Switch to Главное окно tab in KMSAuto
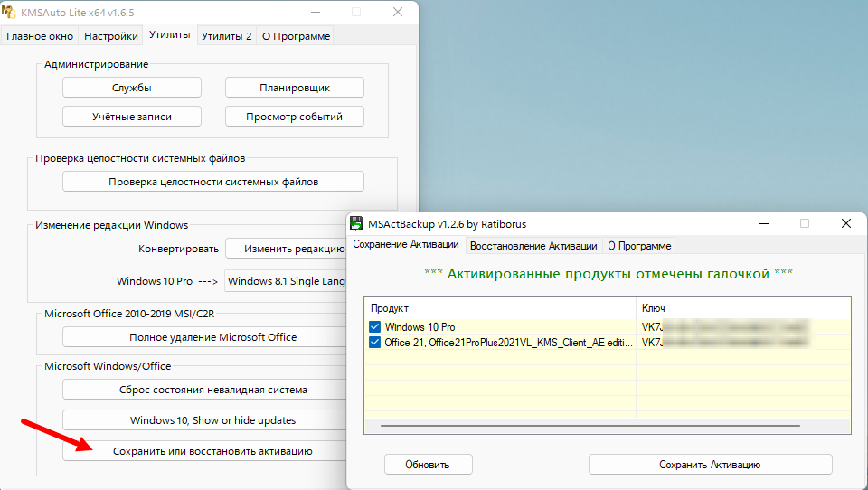The width and height of the screenshot is (868, 490). 40,36
